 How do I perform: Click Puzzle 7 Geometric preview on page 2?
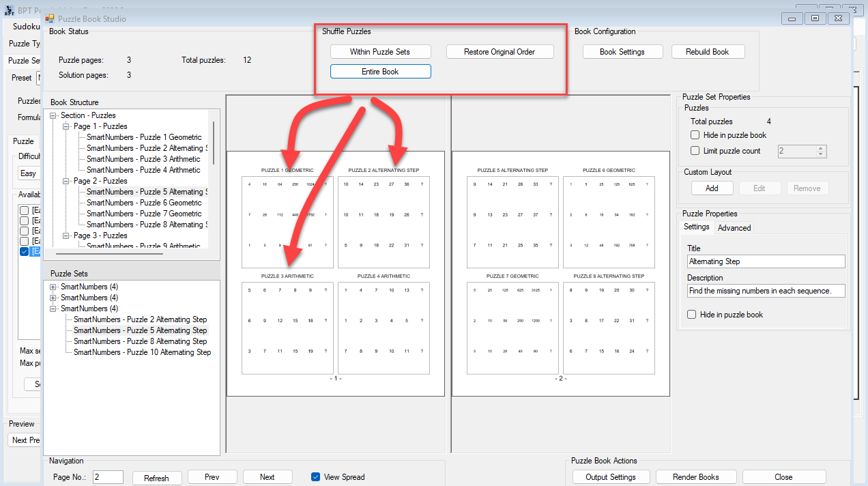tap(512, 328)
